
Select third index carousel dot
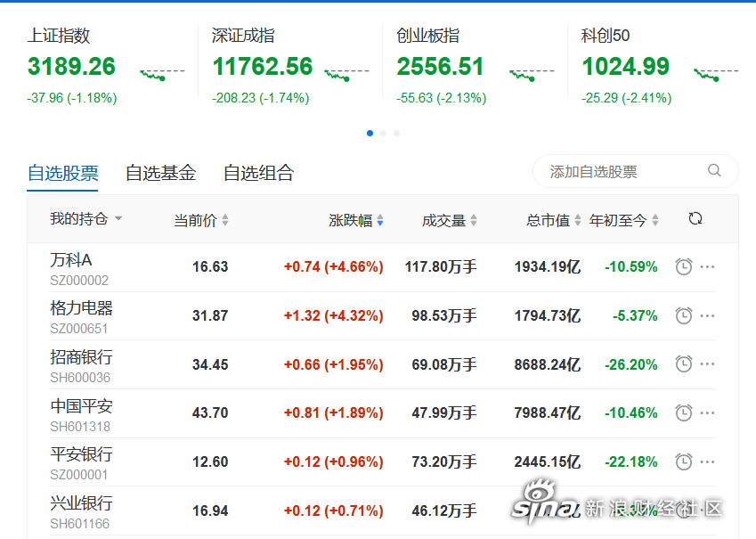click(x=396, y=133)
